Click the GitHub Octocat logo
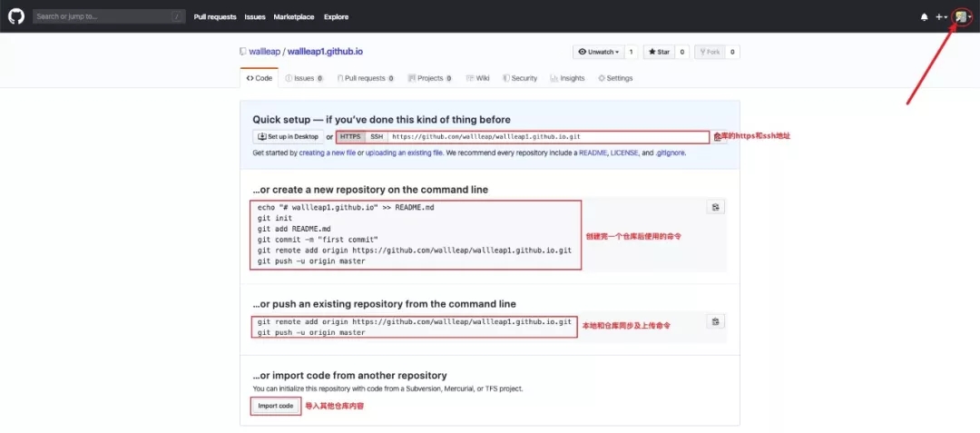Viewport: 980px width, 433px height. coord(16,16)
